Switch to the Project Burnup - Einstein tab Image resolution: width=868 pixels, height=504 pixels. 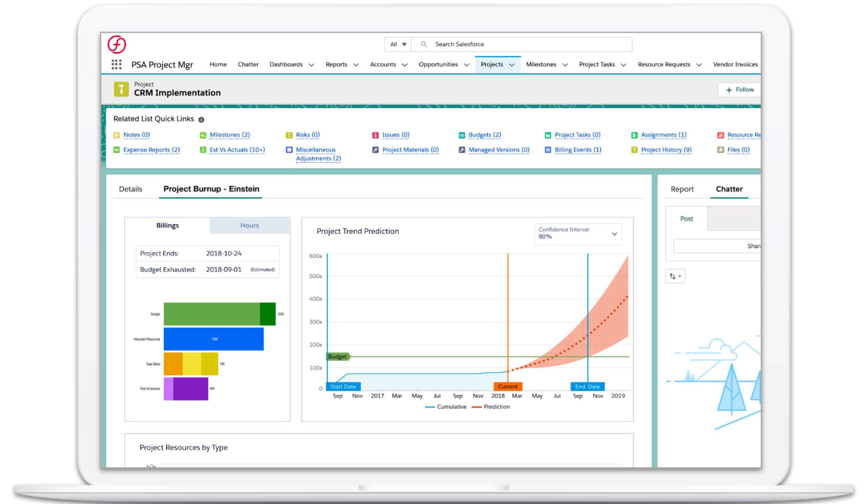tap(211, 189)
